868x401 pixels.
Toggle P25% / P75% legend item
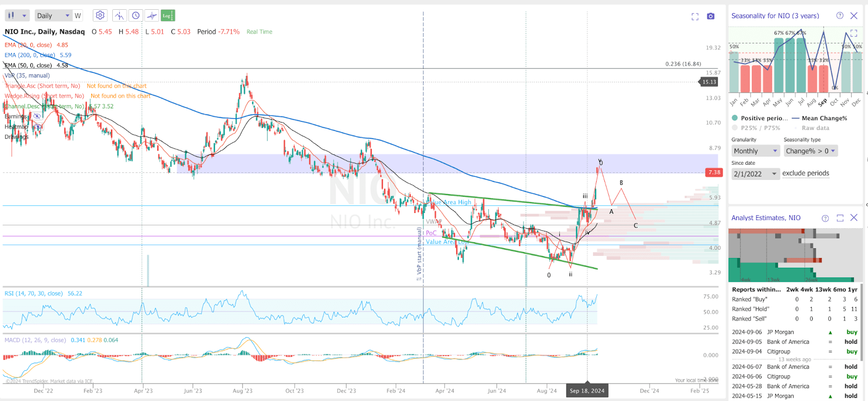756,128
